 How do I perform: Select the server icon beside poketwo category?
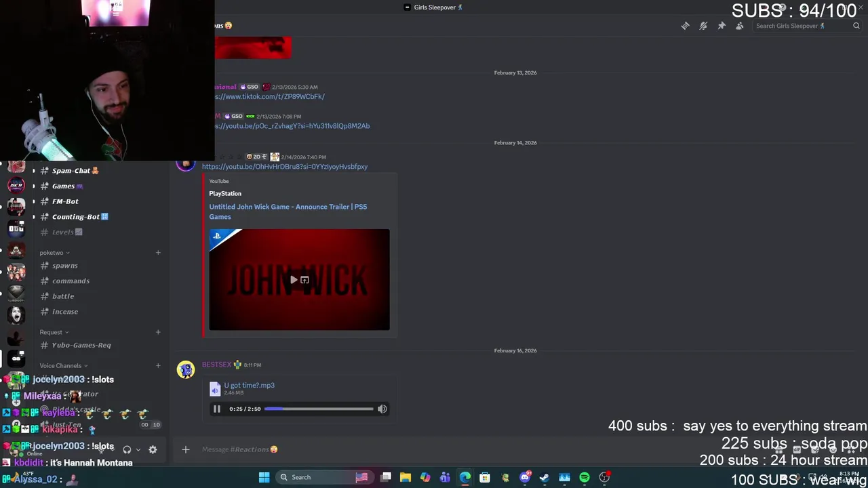click(16, 251)
